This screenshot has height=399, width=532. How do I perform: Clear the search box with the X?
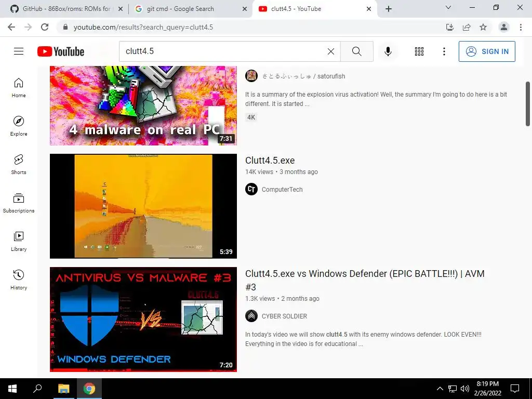331,51
